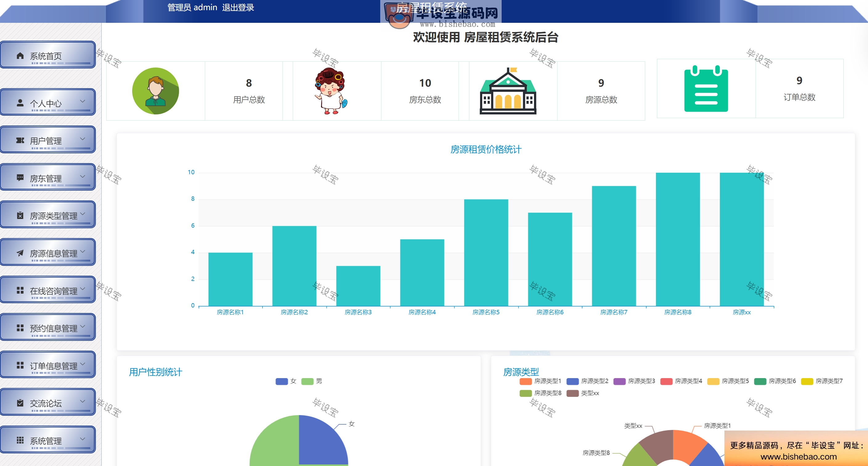This screenshot has height=466, width=868.
Task: Expand the 房东管理 menu chevron
Action: pyautogui.click(x=83, y=176)
